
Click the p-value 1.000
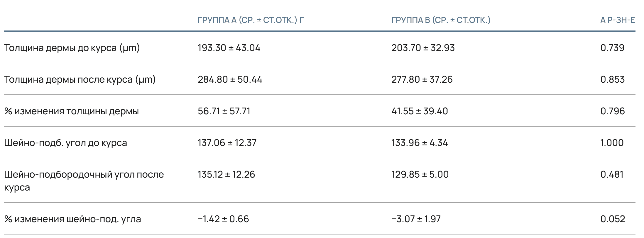pos(612,143)
